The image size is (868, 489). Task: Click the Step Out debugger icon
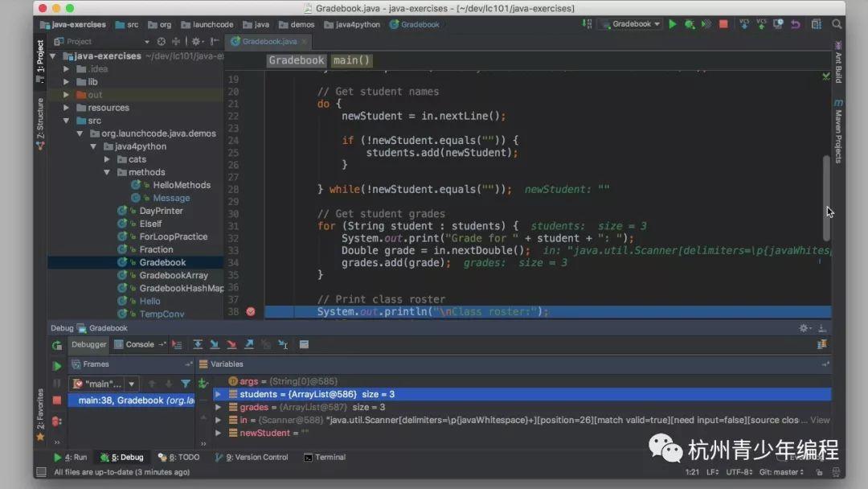(x=249, y=344)
